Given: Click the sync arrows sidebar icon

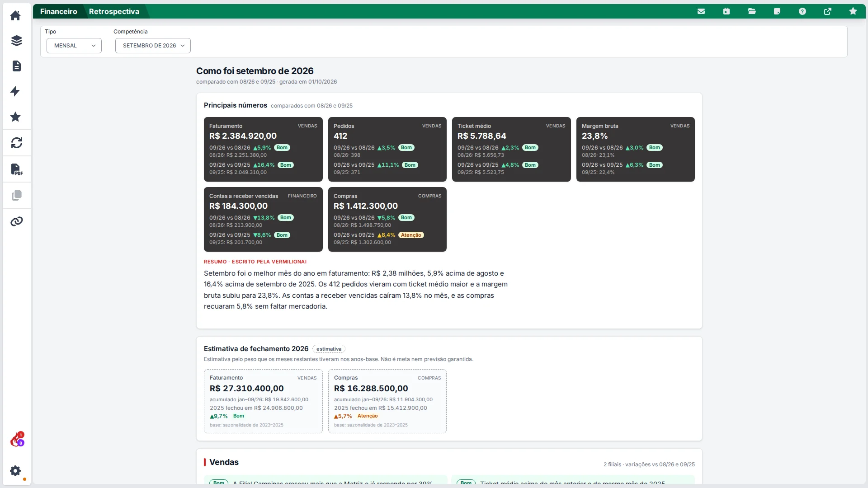Looking at the screenshot, I should [16, 143].
